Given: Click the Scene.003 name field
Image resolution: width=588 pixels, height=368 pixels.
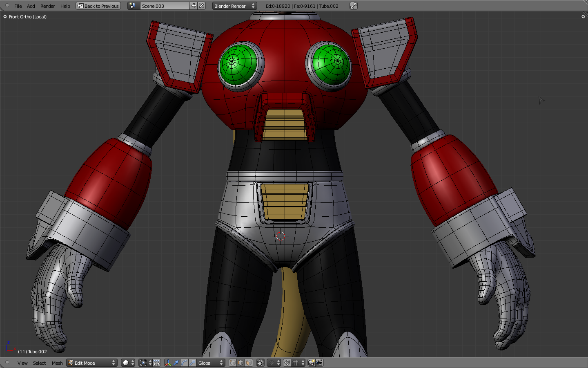Looking at the screenshot, I should coord(165,6).
